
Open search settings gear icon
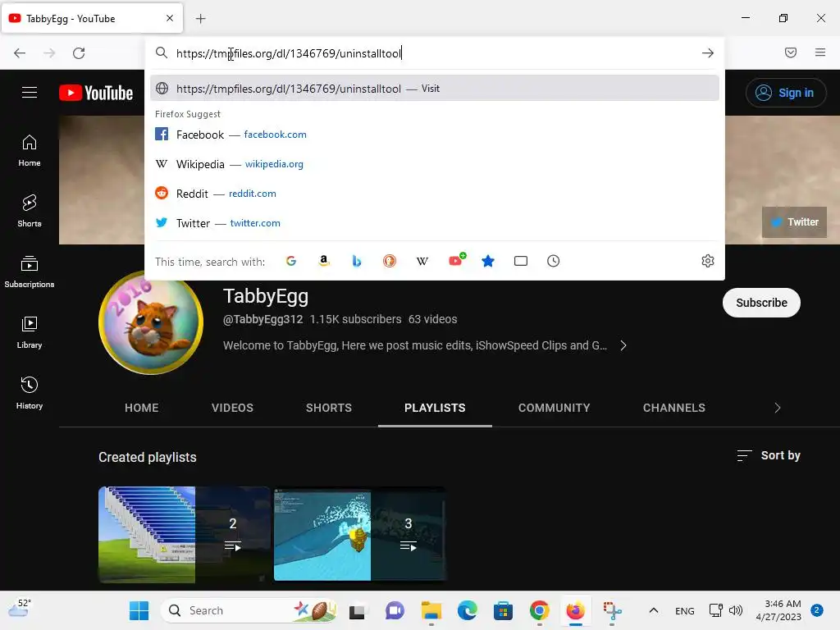(x=708, y=261)
